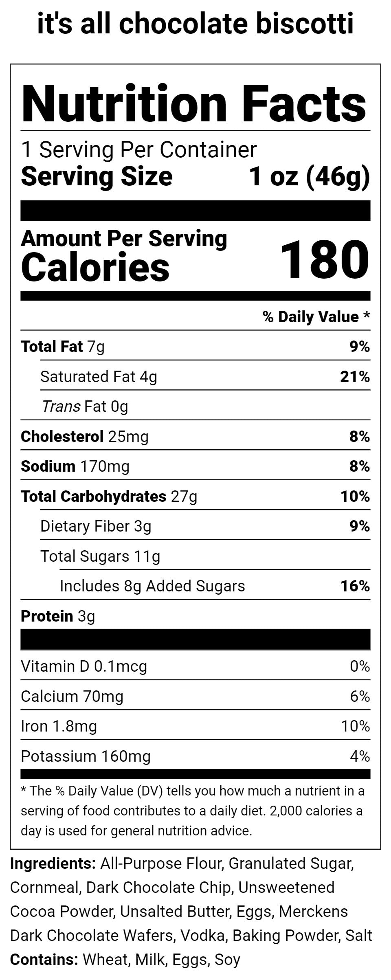Select the Potassium 160mg label
Screen dimensions: 391x980
point(86,756)
